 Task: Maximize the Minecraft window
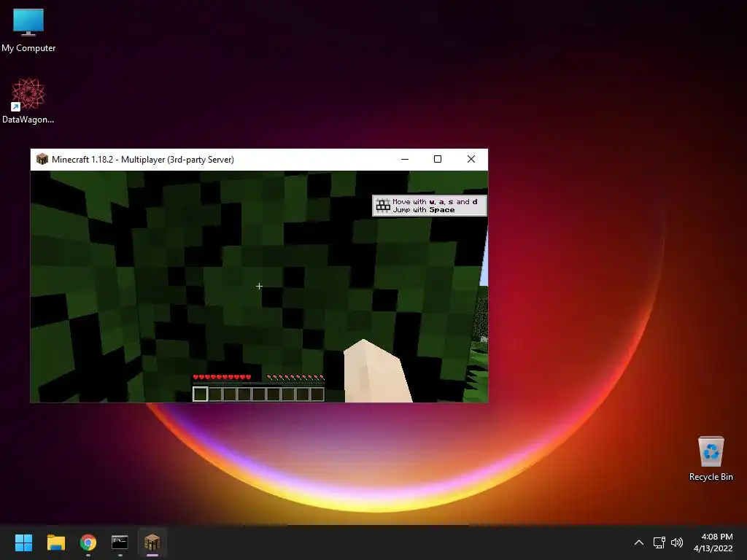coord(438,159)
